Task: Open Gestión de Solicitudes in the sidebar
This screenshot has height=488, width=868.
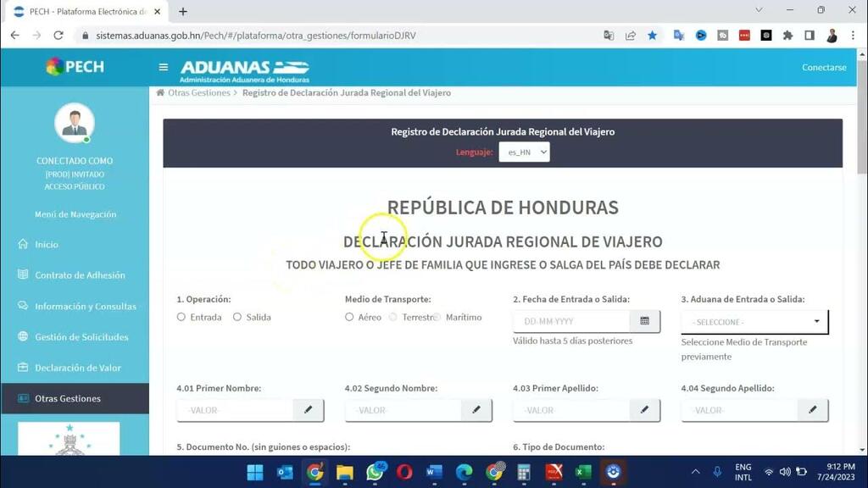Action: tap(81, 337)
